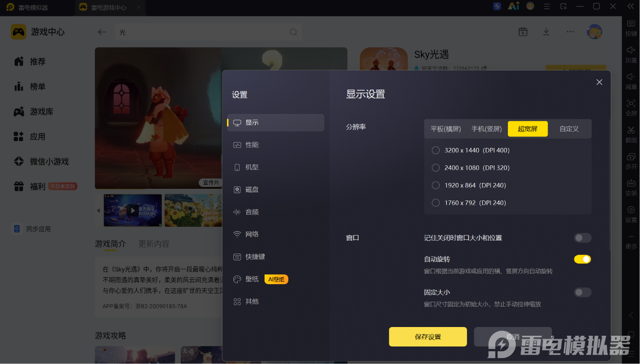Click the blue lightning icon in title bar
The height and width of the screenshot is (364, 640).
497,6
